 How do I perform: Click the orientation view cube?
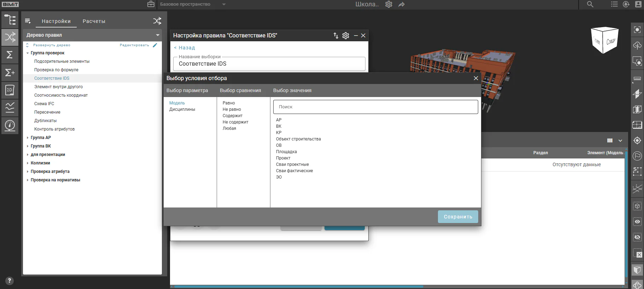click(x=605, y=40)
